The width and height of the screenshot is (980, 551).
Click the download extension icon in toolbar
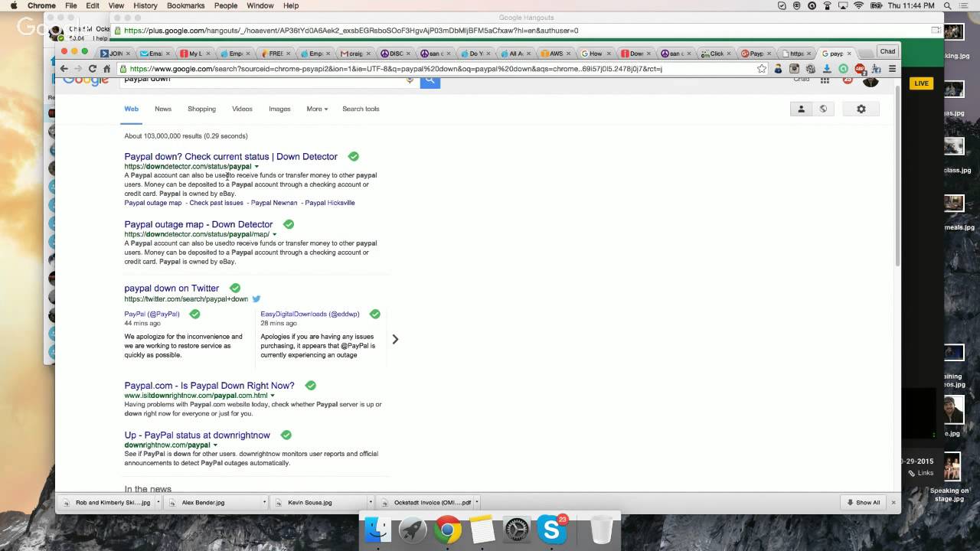click(827, 69)
